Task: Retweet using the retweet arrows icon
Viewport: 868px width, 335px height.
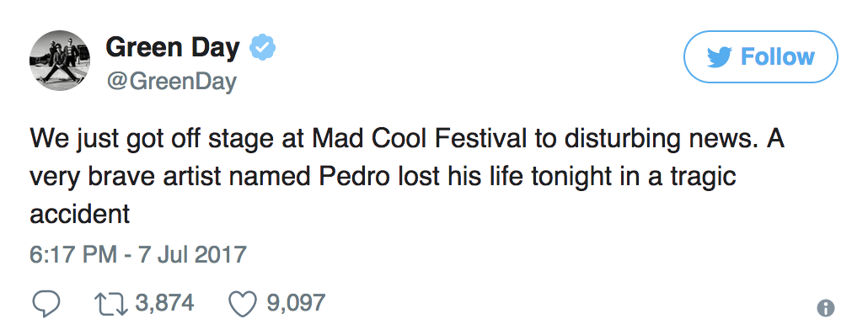Action: [x=110, y=304]
